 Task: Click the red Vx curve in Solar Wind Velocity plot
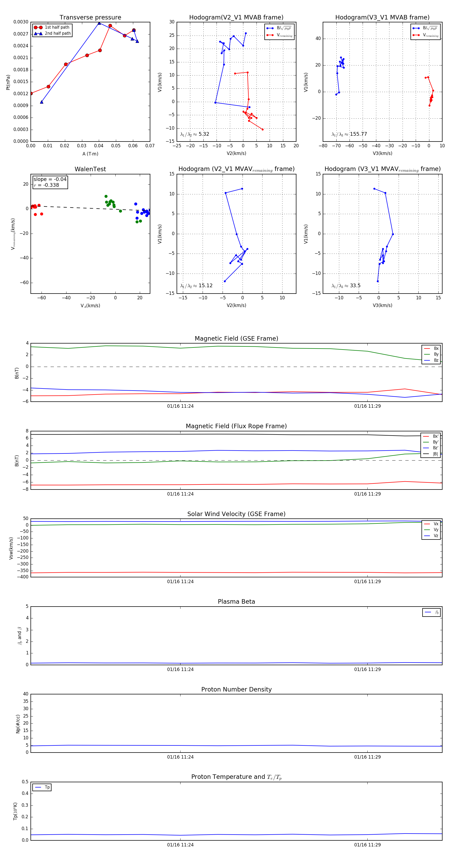tap(236, 573)
